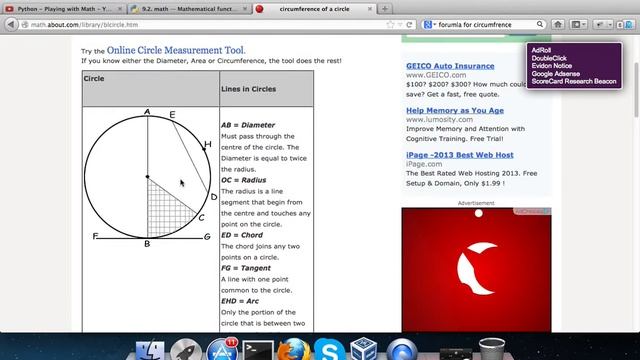This screenshot has height=360, width=640.
Task: Open a new tab with the plus button
Action: pos(384,9)
